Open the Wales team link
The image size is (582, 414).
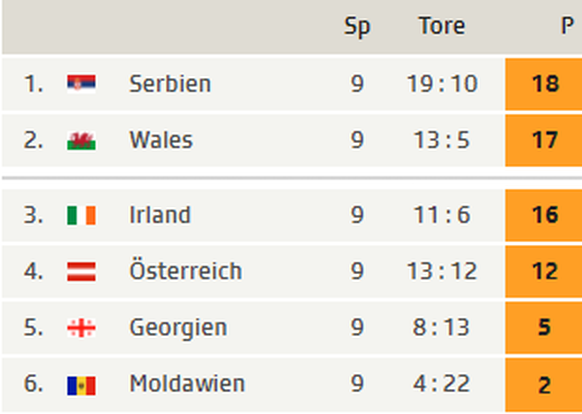pos(161,140)
